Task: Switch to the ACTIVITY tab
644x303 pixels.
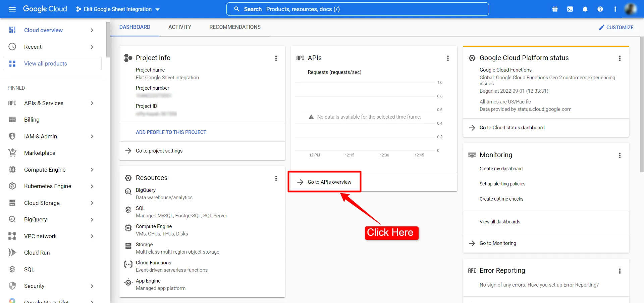Action: [x=180, y=27]
